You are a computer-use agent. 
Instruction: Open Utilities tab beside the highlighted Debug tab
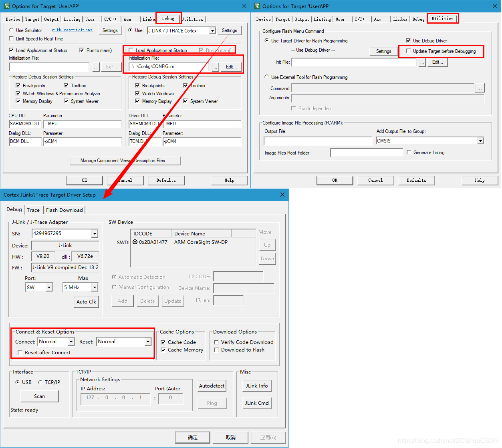pos(193,19)
